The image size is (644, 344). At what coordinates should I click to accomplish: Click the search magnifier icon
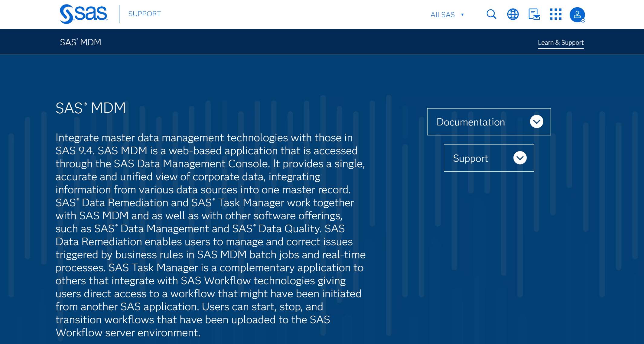click(x=491, y=14)
